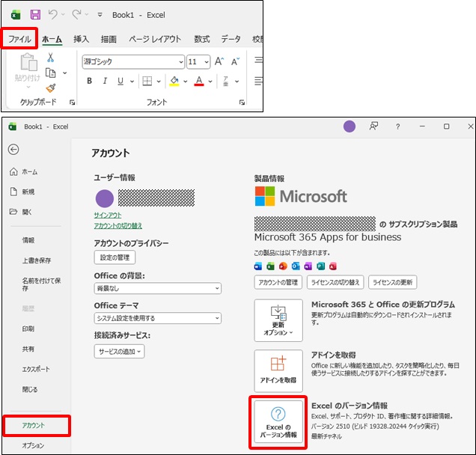The width and height of the screenshot is (476, 455).
Task: Click the Cut scissors icon
Action: (51, 58)
